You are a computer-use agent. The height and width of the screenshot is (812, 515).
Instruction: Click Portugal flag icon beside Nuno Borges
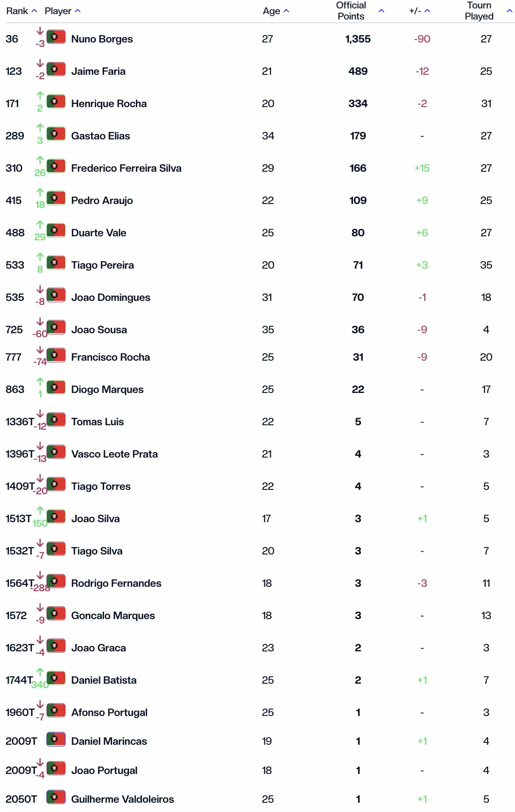pyautogui.click(x=56, y=37)
